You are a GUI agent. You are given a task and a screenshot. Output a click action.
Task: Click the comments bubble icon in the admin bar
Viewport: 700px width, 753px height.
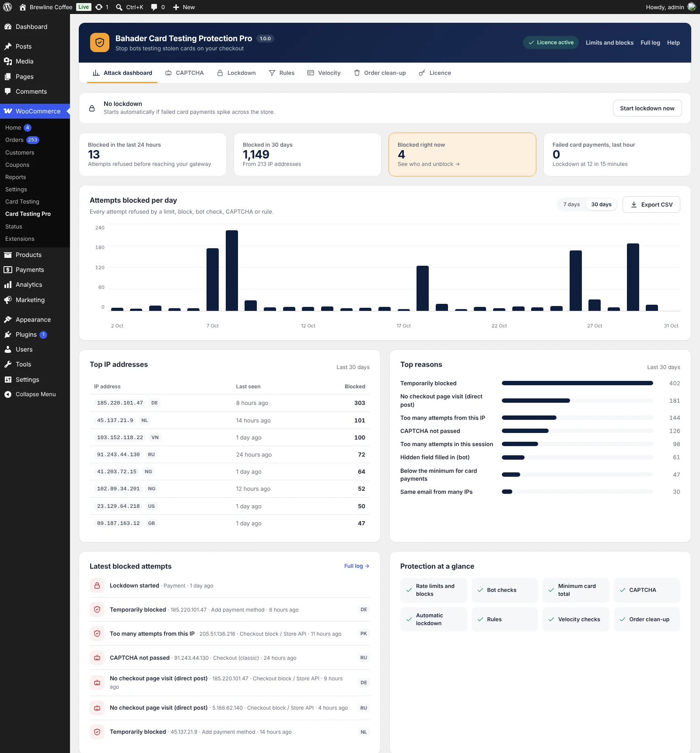point(154,7)
